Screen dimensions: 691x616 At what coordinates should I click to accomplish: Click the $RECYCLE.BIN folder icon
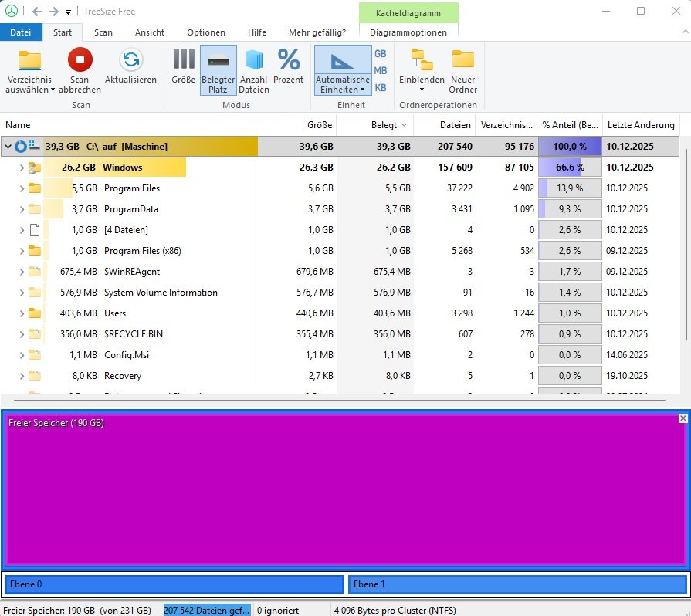[35, 334]
